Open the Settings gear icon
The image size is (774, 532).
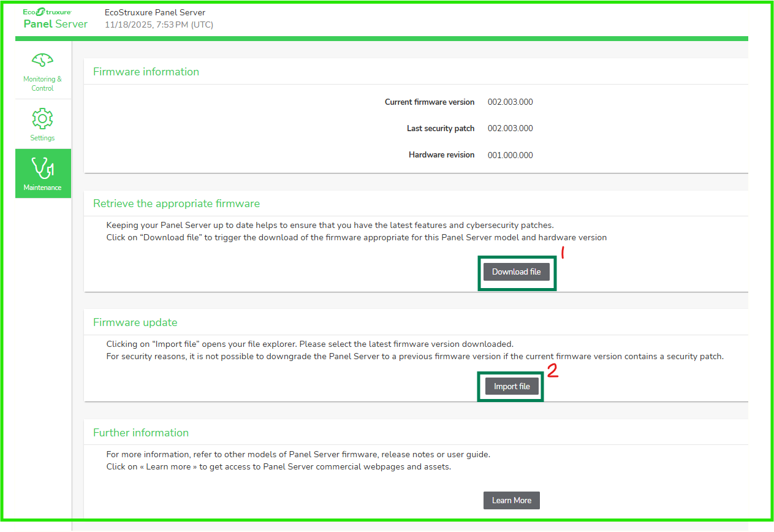(x=42, y=118)
